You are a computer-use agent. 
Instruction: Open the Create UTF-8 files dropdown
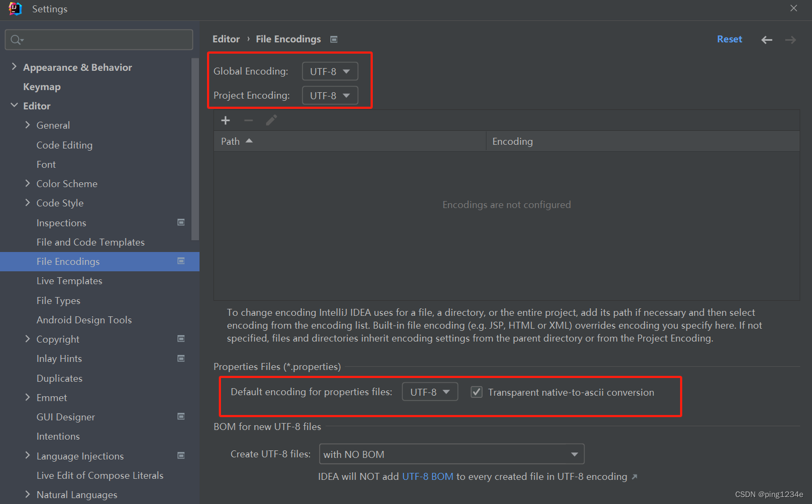pyautogui.click(x=451, y=454)
